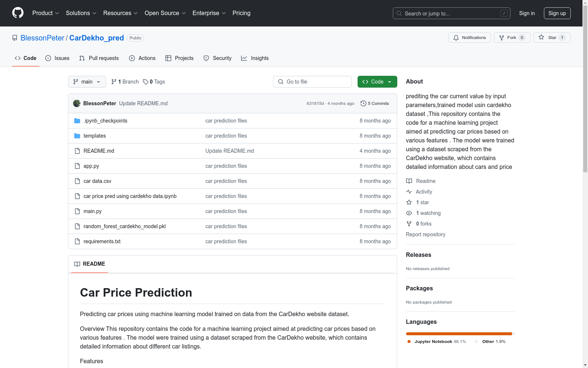Star the CarDekho_pred repository
Screen dimensions: 588x368
point(552,38)
